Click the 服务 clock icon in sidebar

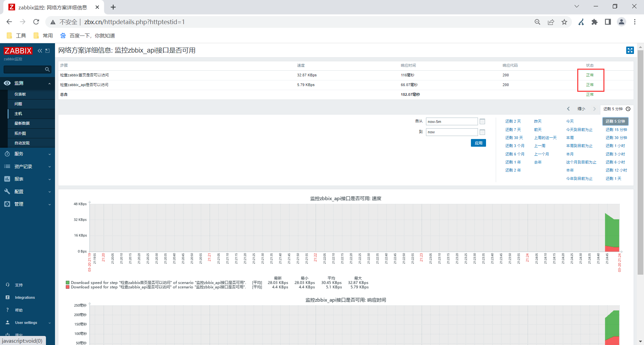(x=7, y=154)
